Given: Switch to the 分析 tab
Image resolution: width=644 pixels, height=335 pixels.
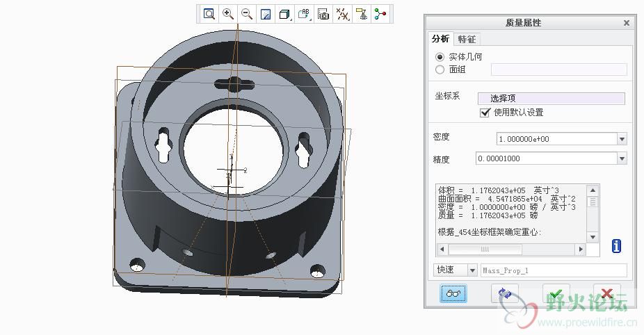Looking at the screenshot, I should 440,39.
